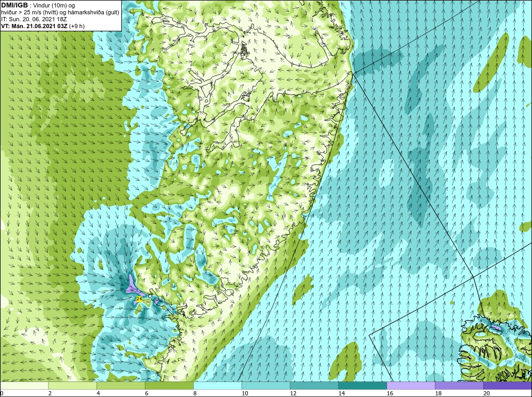Select the 20+ m/s dark purple swatch
532x397 pixels.
(508, 385)
